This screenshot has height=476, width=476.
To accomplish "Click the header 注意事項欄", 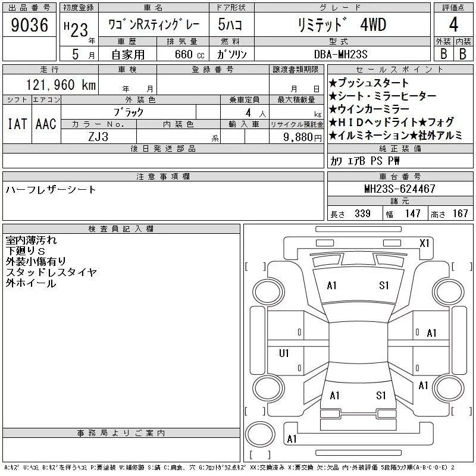I will (x=163, y=176).
